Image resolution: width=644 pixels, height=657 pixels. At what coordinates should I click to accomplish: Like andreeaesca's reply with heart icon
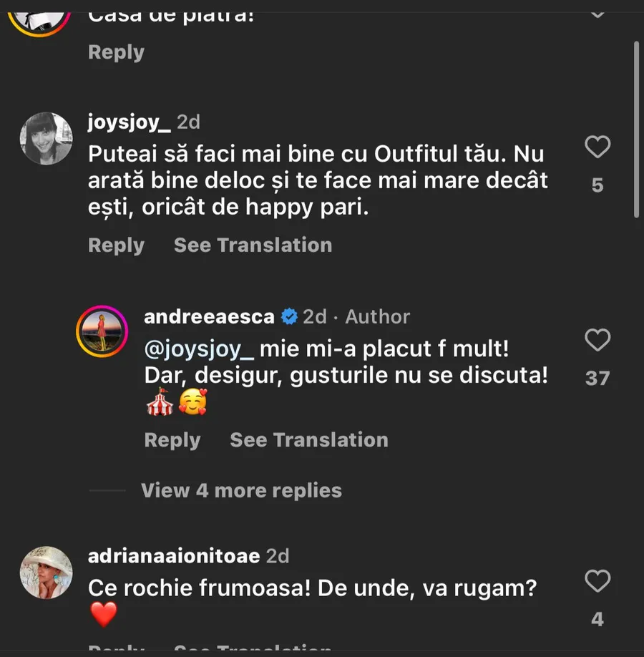(597, 340)
